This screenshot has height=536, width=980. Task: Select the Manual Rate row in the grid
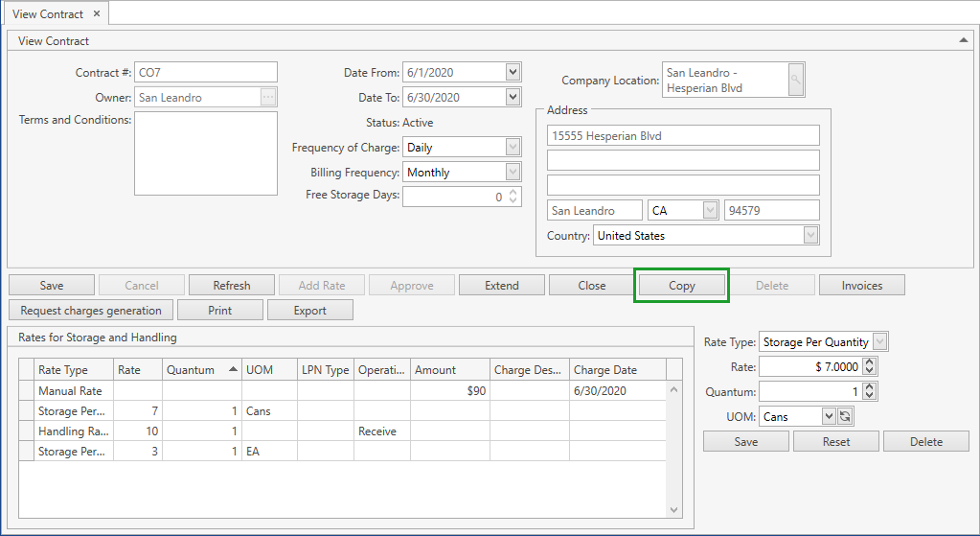tap(70, 391)
